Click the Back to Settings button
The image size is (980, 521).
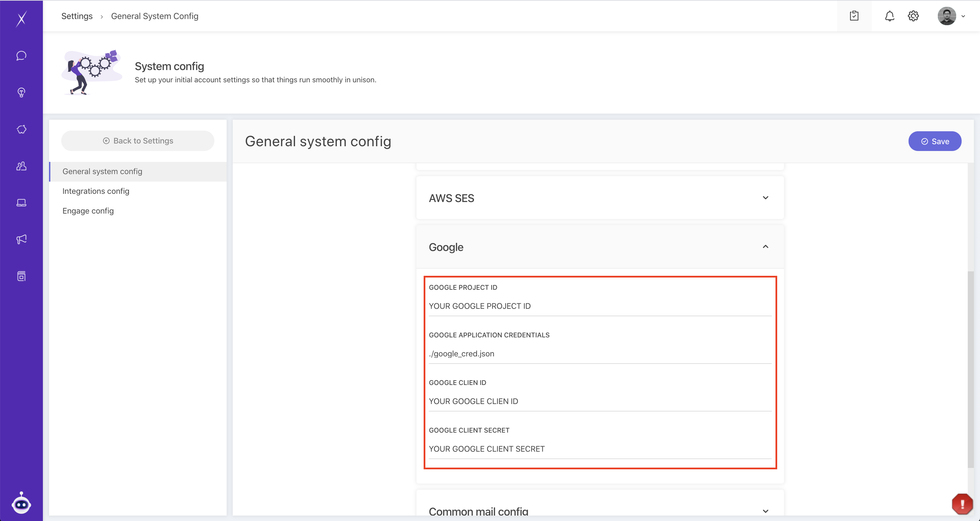138,141
